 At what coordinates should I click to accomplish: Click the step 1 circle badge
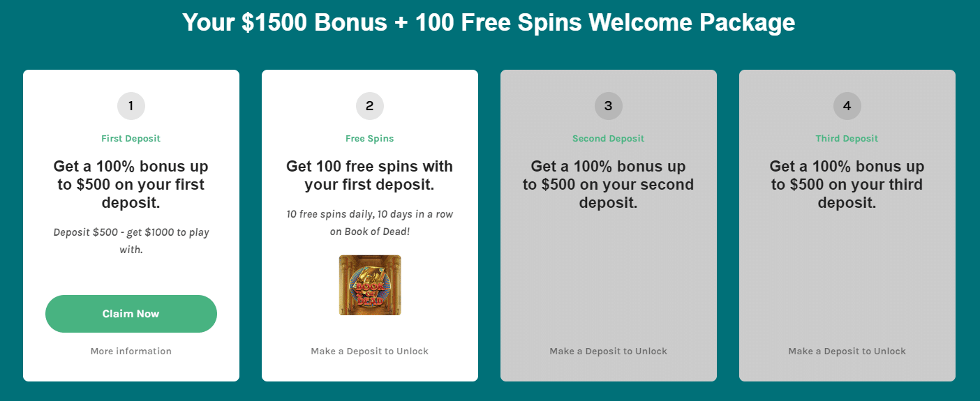[131, 107]
